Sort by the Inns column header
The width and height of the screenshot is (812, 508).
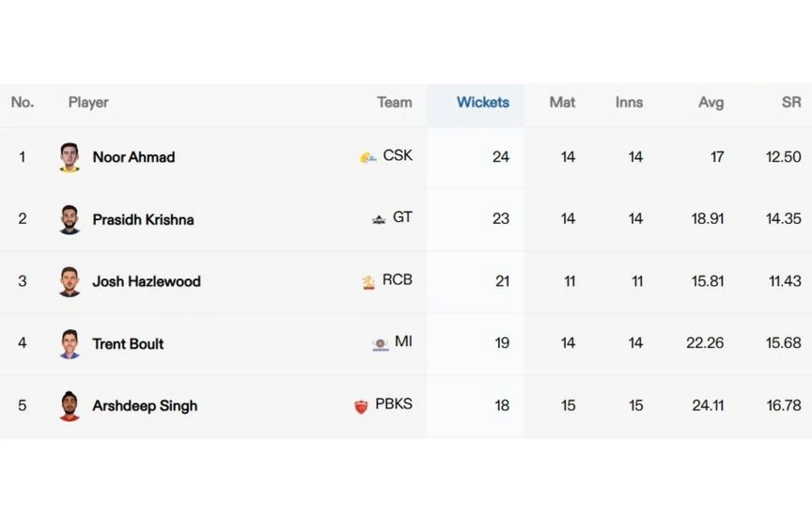pyautogui.click(x=629, y=103)
